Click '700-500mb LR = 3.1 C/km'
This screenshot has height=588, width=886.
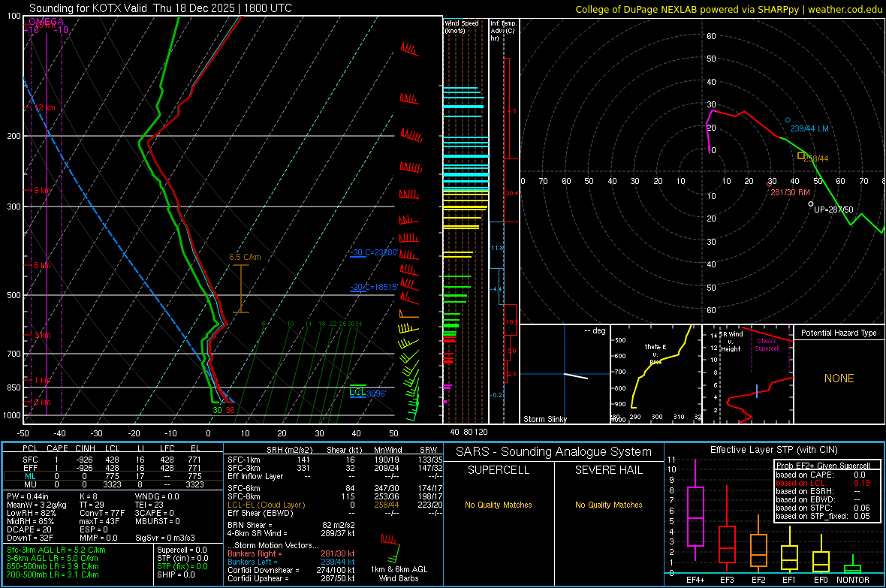tap(53, 574)
